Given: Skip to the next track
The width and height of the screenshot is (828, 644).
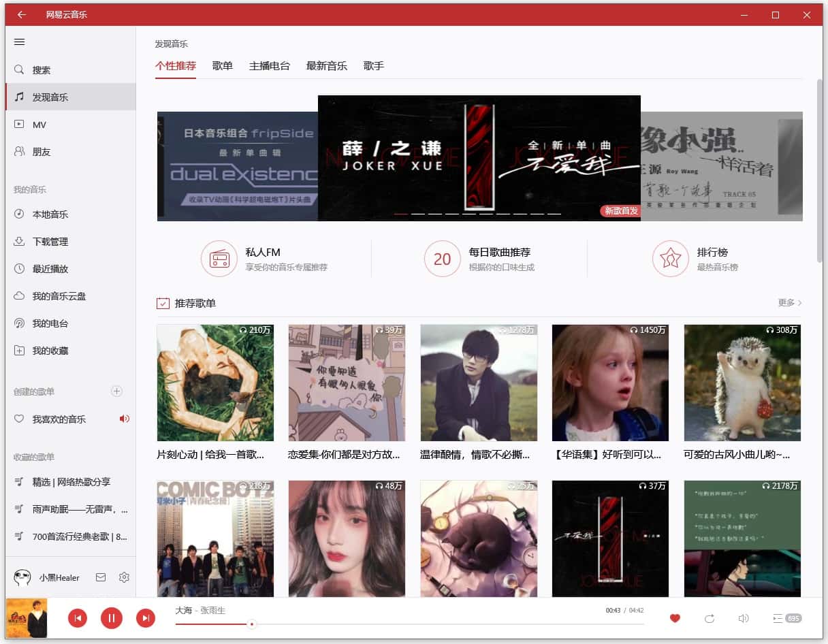Looking at the screenshot, I should pos(146,618).
